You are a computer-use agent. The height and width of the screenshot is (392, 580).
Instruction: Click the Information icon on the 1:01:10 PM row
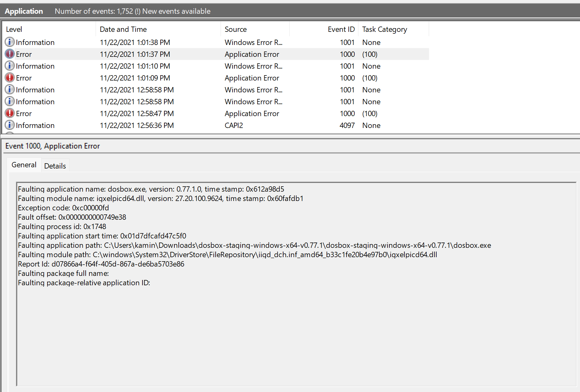(10, 66)
